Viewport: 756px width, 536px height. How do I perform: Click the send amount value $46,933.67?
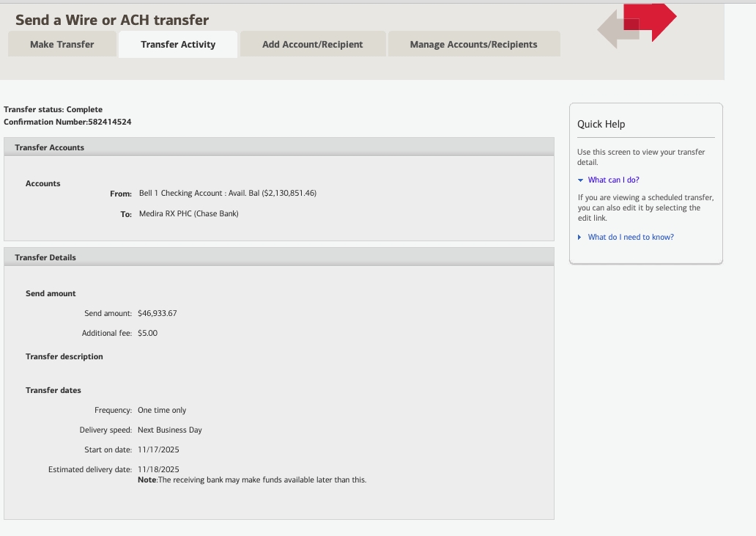[x=157, y=313]
